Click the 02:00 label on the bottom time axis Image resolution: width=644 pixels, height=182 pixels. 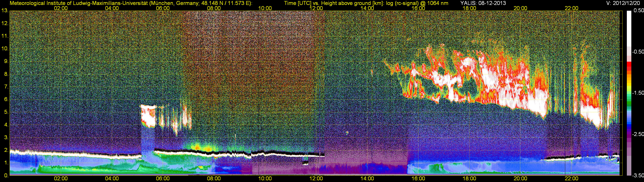[61, 179]
